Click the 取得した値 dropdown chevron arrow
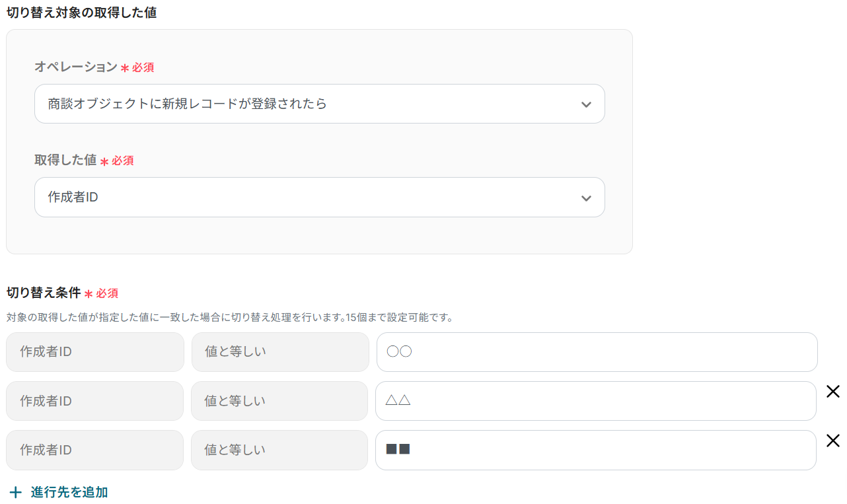This screenshot has height=504, width=847. tap(585, 198)
